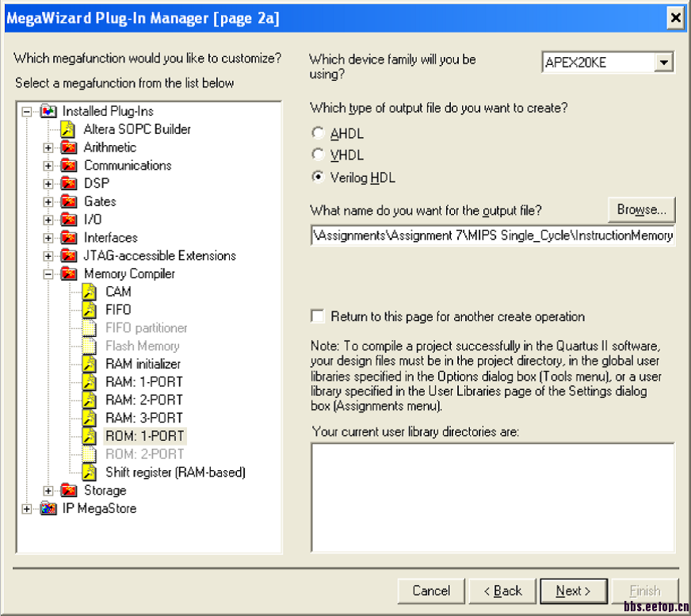Click the Arithmetic folder icon
The width and height of the screenshot is (691, 616).
(69, 147)
